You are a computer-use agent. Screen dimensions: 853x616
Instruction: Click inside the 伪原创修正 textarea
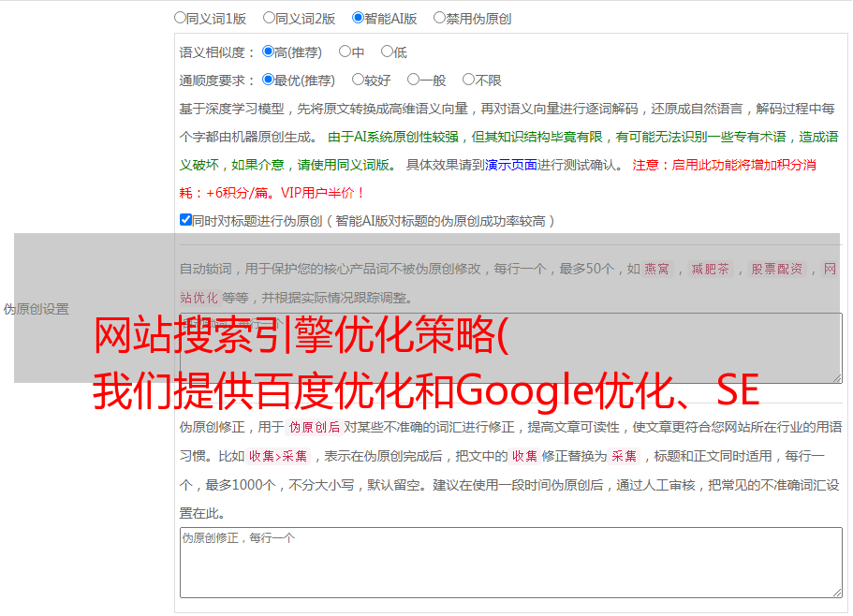(511, 563)
